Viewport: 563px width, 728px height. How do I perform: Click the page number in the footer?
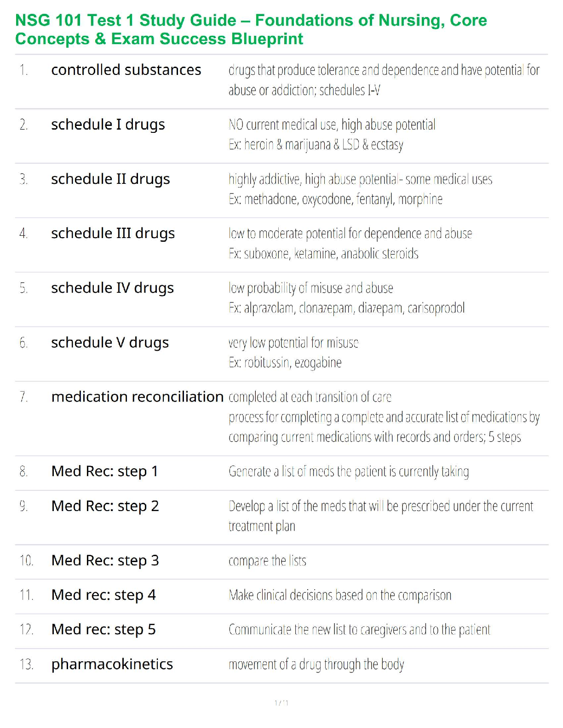(281, 703)
